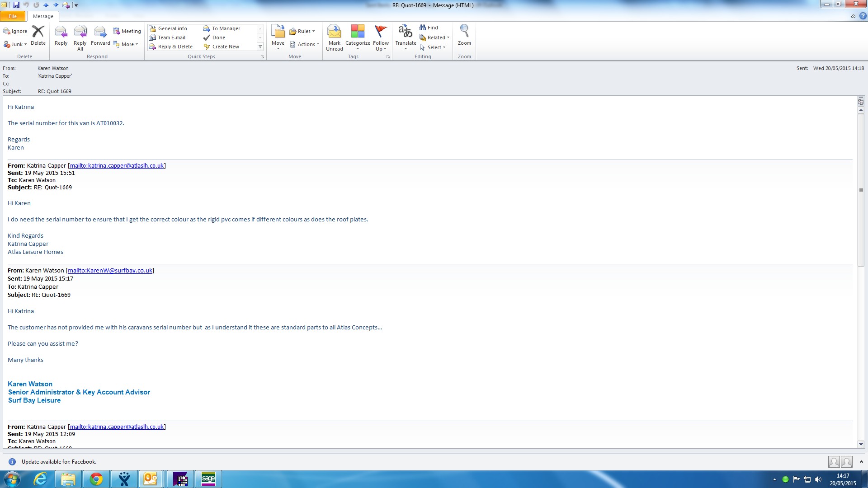
Task: Run the To Manager quick step
Action: click(226, 28)
